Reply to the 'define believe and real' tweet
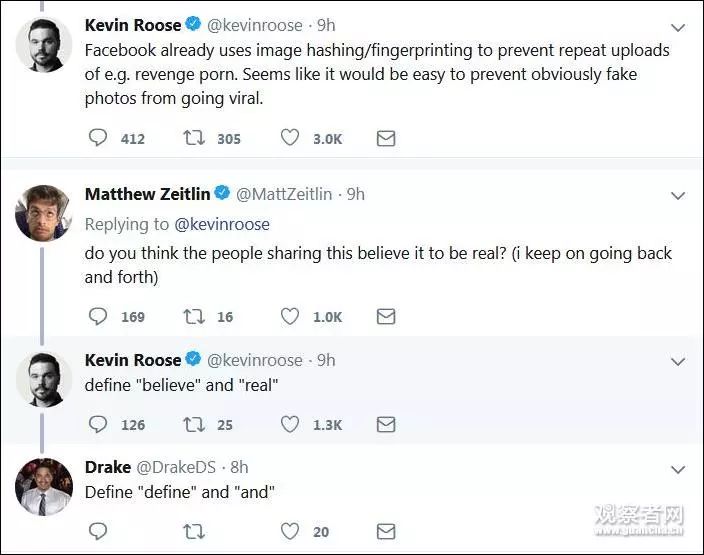 tap(98, 424)
